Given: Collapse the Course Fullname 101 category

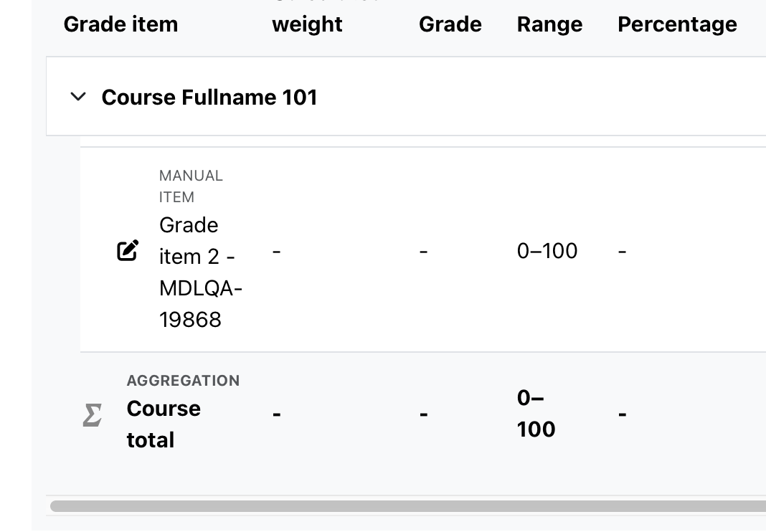Looking at the screenshot, I should (78, 97).
